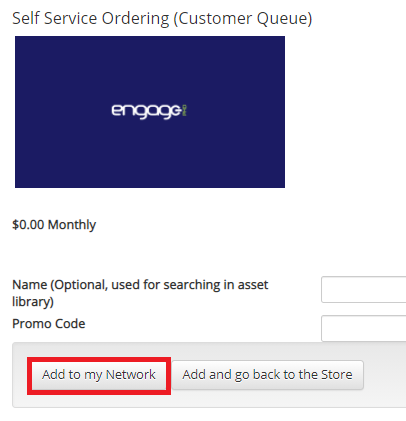Viewport: 406px width, 421px height.
Task: Click the Promo Code label
Action: tap(49, 324)
